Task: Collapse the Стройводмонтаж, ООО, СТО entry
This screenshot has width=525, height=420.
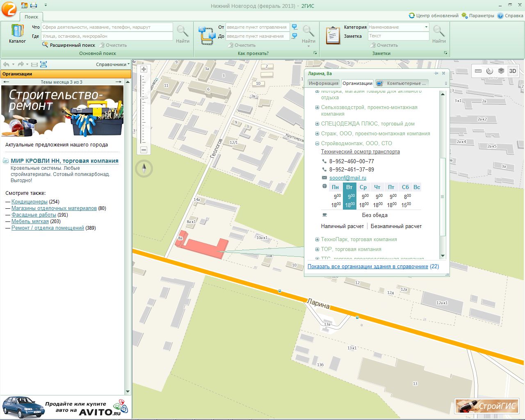Action: tap(317, 144)
